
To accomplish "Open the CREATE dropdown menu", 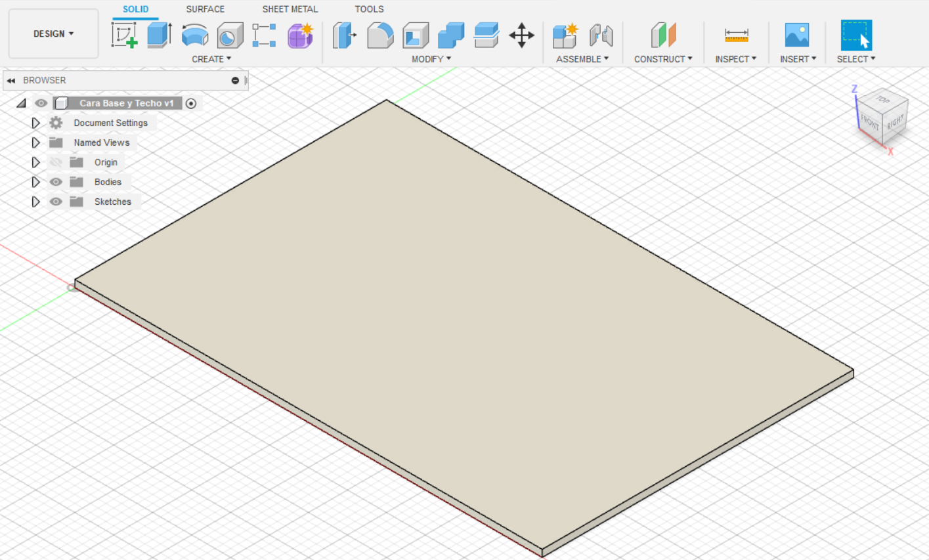I will click(x=211, y=59).
